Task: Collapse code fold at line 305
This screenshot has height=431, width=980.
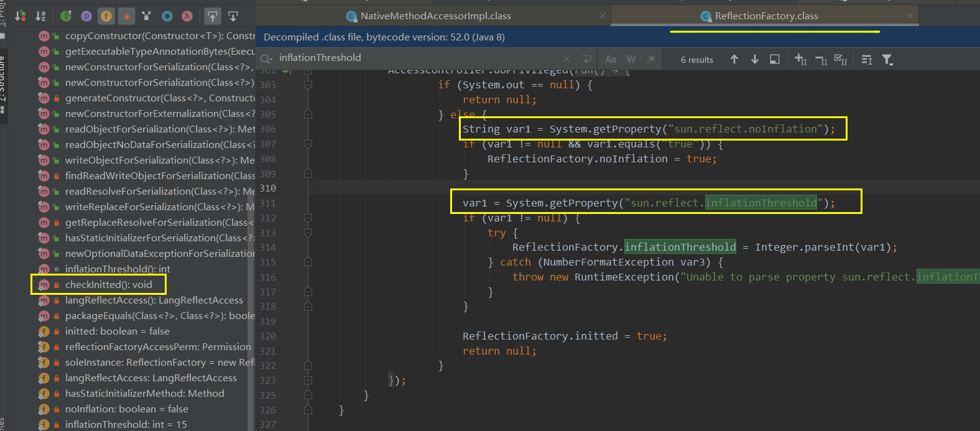Action: click(308, 114)
